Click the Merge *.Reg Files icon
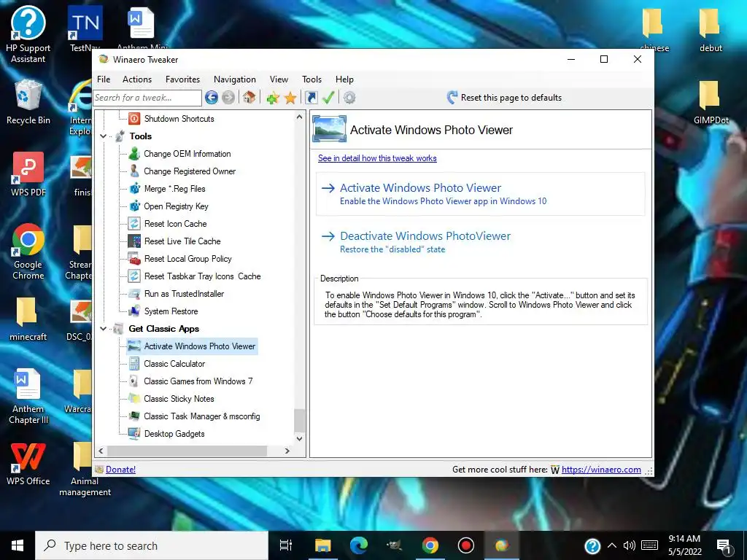This screenshot has width=747, height=560. (x=134, y=189)
